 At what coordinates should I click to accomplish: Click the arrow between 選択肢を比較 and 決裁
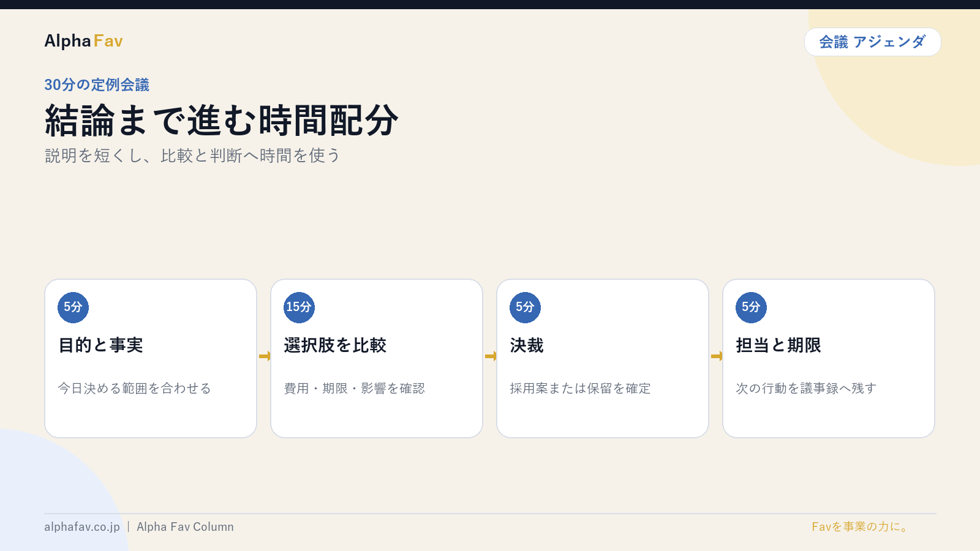[490, 356]
